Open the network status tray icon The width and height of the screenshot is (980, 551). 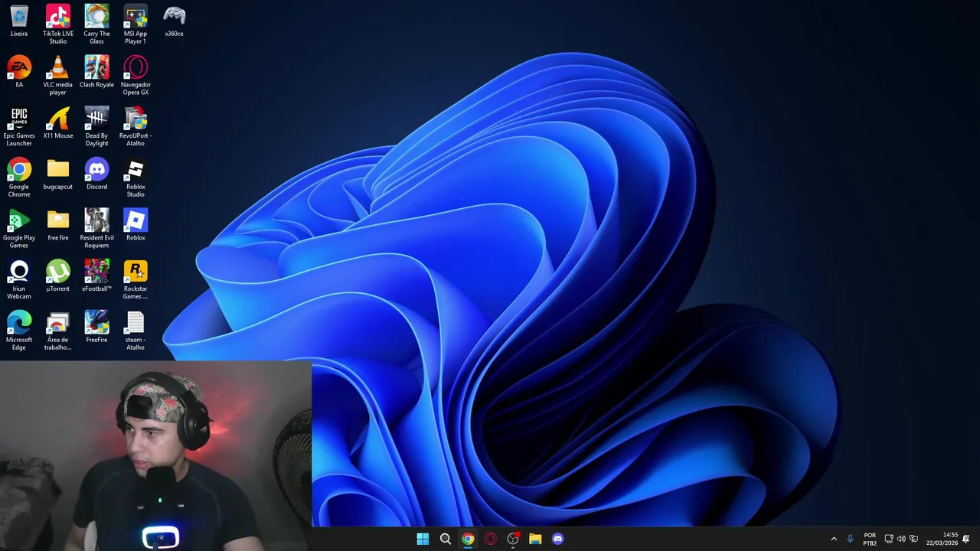[x=889, y=539]
